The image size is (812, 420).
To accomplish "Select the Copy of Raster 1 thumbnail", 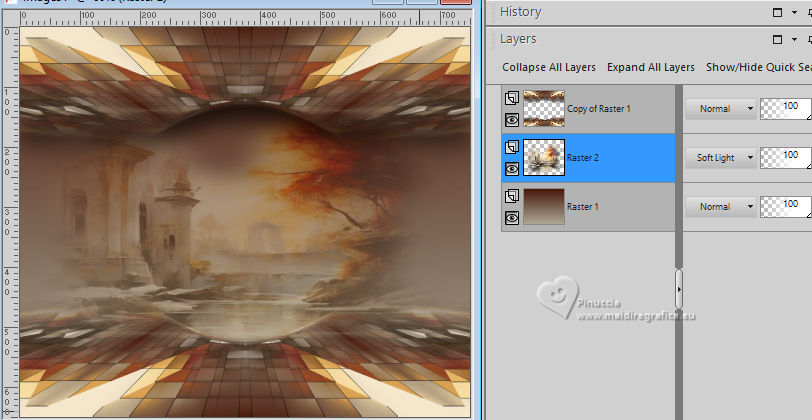I will pos(544,109).
